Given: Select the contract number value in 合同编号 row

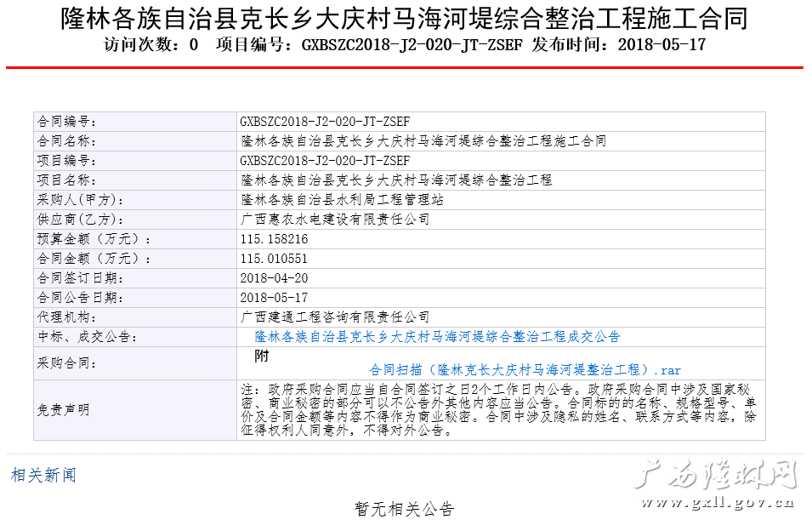Looking at the screenshot, I should (325, 122).
